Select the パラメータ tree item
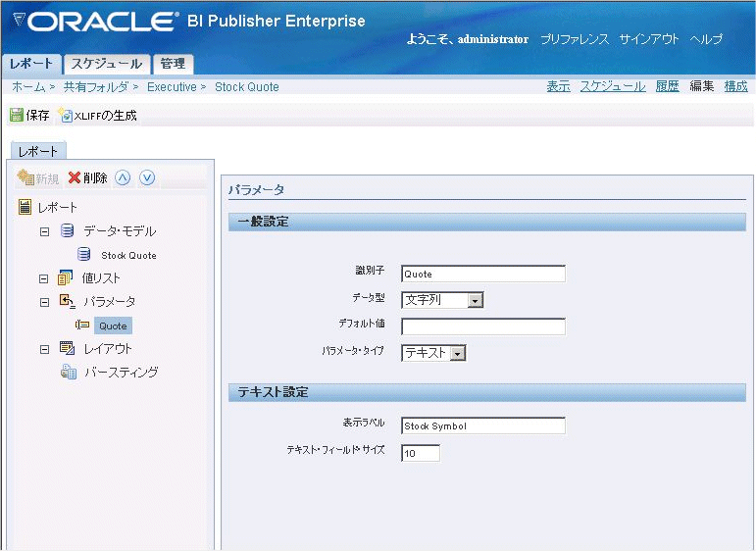 [x=110, y=302]
